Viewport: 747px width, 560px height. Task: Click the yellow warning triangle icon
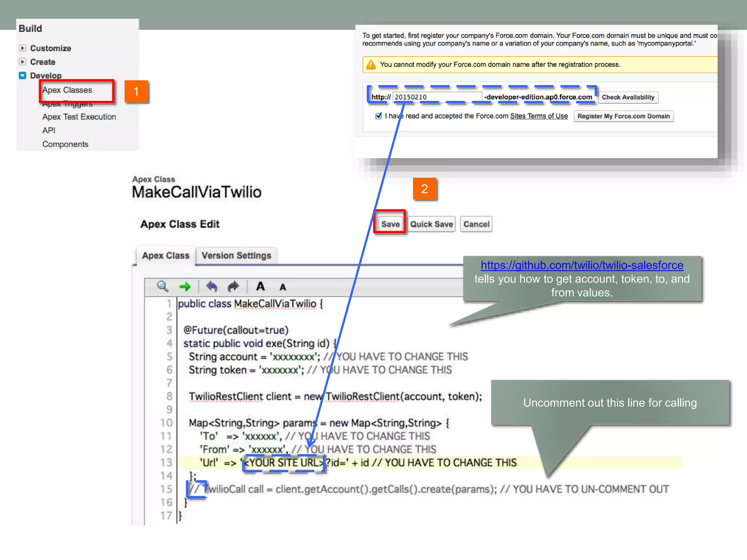[x=371, y=65]
